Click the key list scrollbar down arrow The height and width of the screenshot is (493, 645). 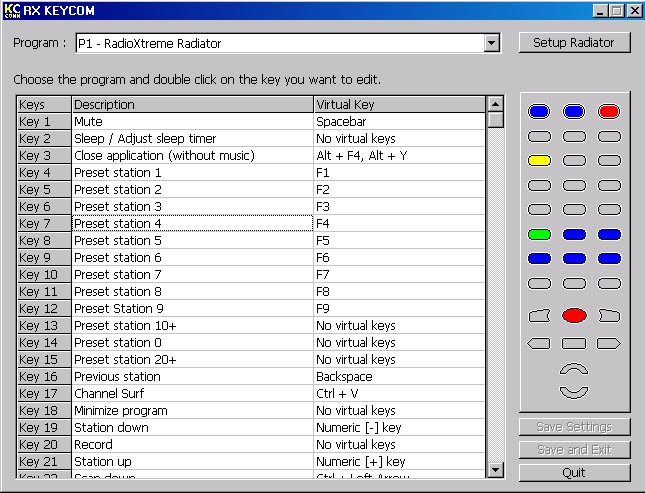tap(495, 470)
